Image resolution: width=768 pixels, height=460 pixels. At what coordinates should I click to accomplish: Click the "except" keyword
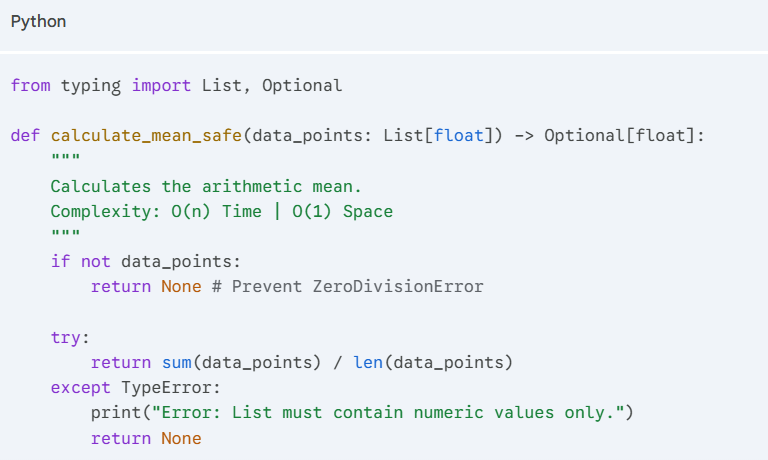coord(80,388)
